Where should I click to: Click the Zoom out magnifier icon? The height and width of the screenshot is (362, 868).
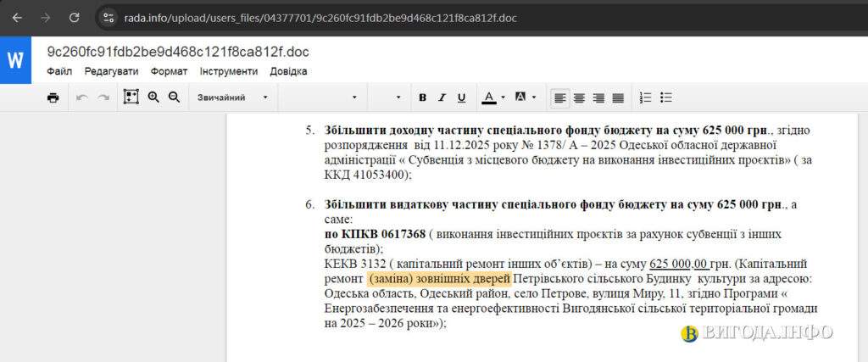(174, 97)
